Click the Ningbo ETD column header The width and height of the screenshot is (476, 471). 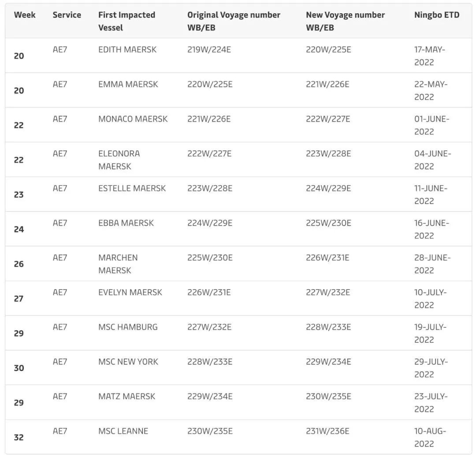[x=436, y=15]
